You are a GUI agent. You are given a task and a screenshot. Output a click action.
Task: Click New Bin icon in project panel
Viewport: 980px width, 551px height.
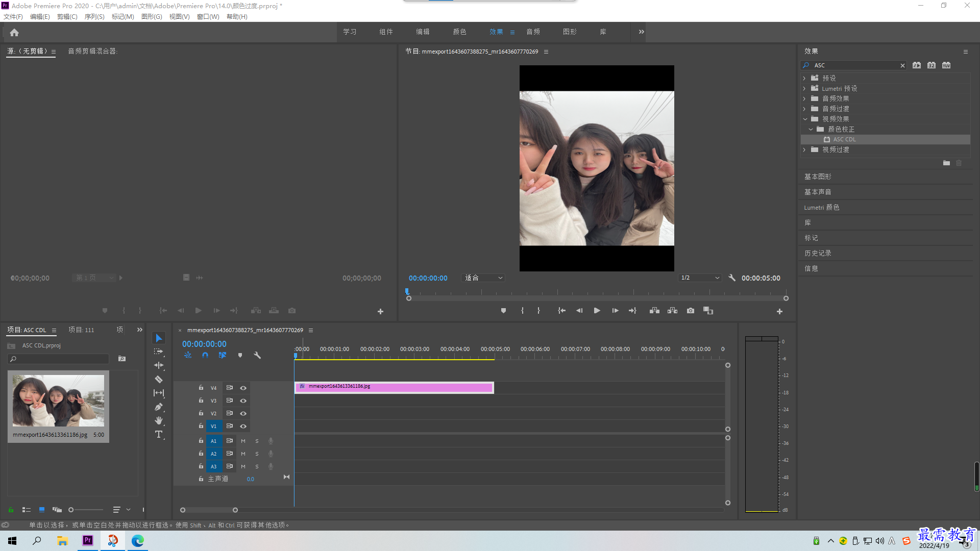click(x=122, y=359)
